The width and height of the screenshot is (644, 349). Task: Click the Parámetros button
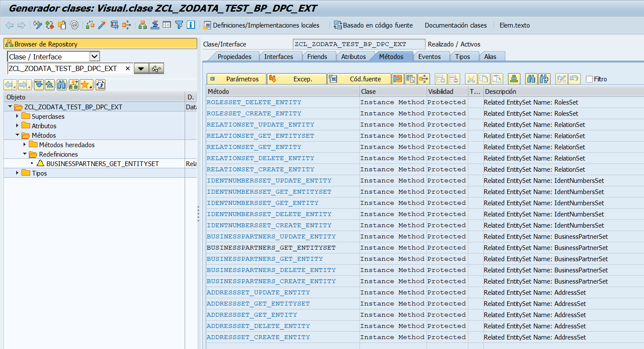point(236,79)
